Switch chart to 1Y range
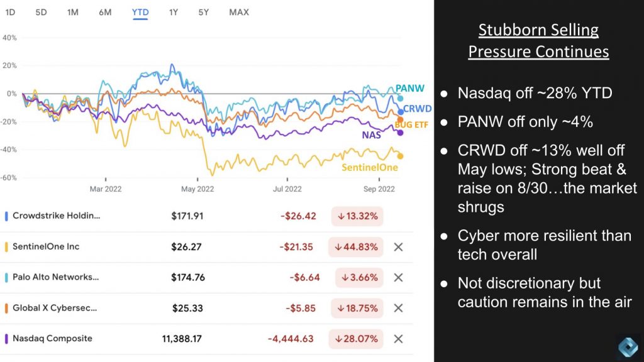The height and width of the screenshot is (362, 644). pos(174,12)
